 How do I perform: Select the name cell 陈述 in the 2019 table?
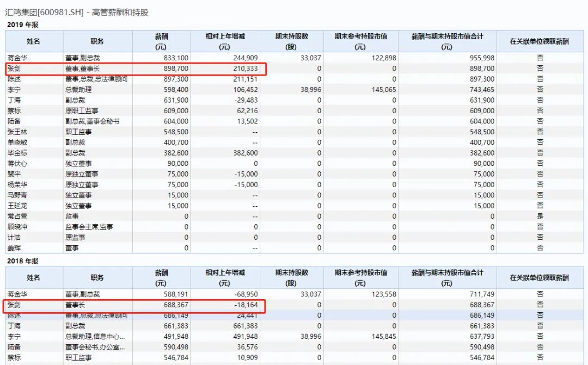pyautogui.click(x=14, y=79)
